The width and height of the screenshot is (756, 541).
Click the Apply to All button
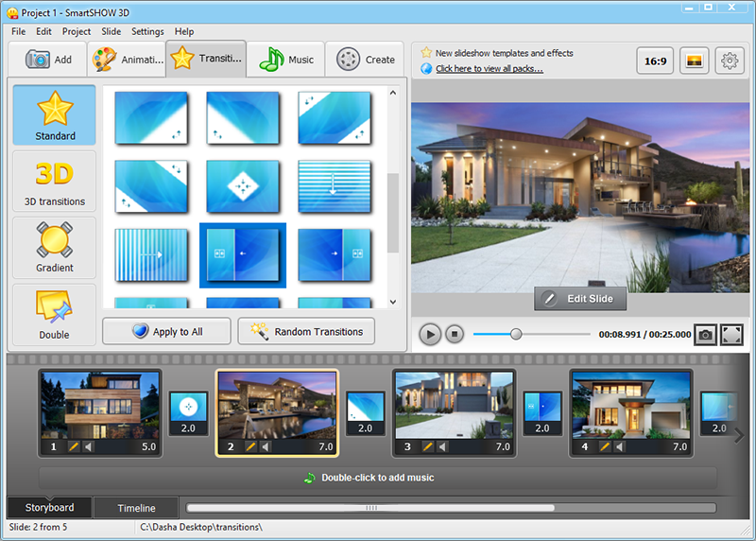point(167,332)
